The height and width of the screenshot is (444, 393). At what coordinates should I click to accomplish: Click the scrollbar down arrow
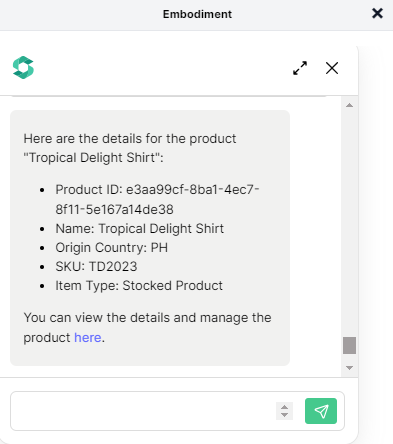tap(349, 368)
